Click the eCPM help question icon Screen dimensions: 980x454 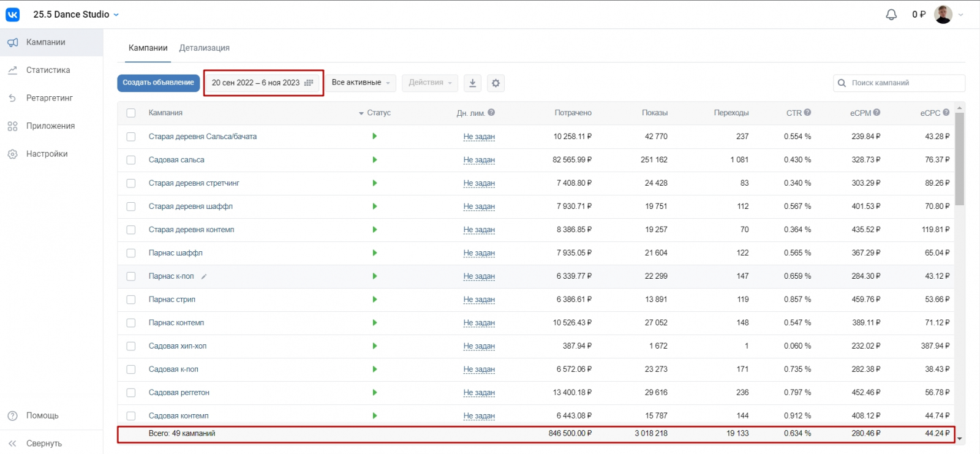[x=876, y=113]
